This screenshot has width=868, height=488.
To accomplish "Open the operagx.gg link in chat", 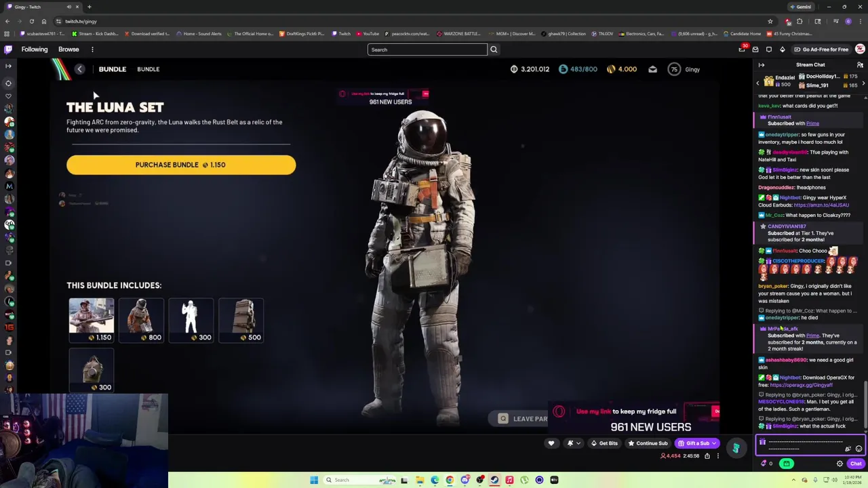I will [801, 385].
